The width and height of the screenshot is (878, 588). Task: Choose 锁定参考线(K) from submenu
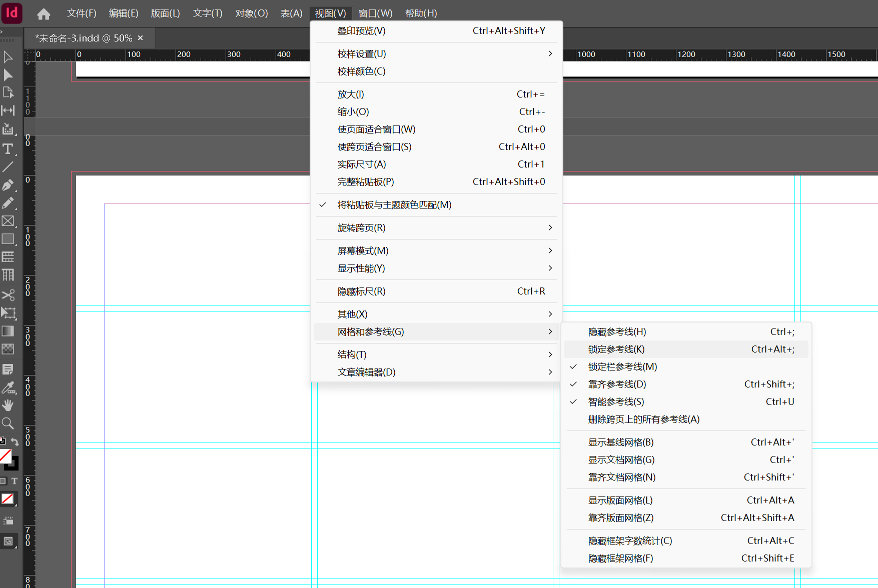(616, 349)
